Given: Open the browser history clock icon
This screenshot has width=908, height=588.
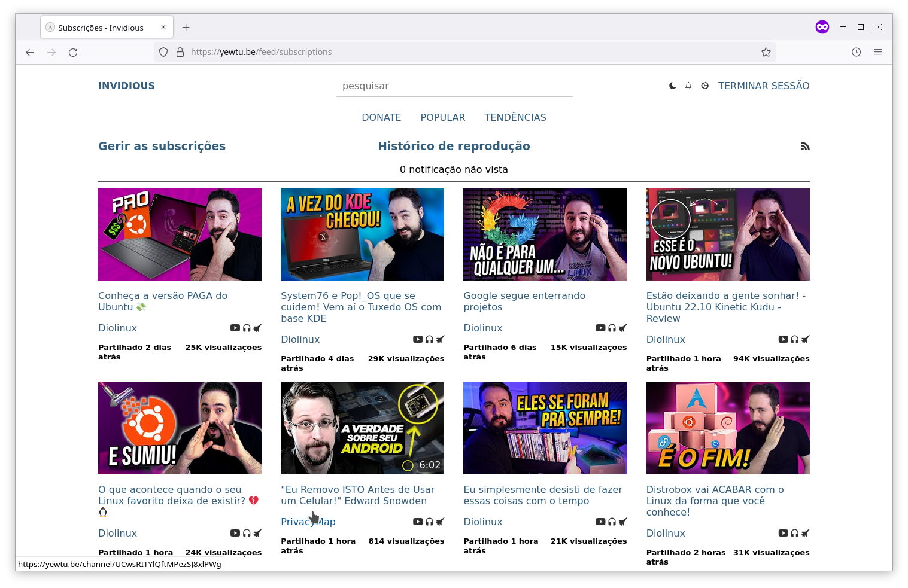Looking at the screenshot, I should tap(856, 52).
